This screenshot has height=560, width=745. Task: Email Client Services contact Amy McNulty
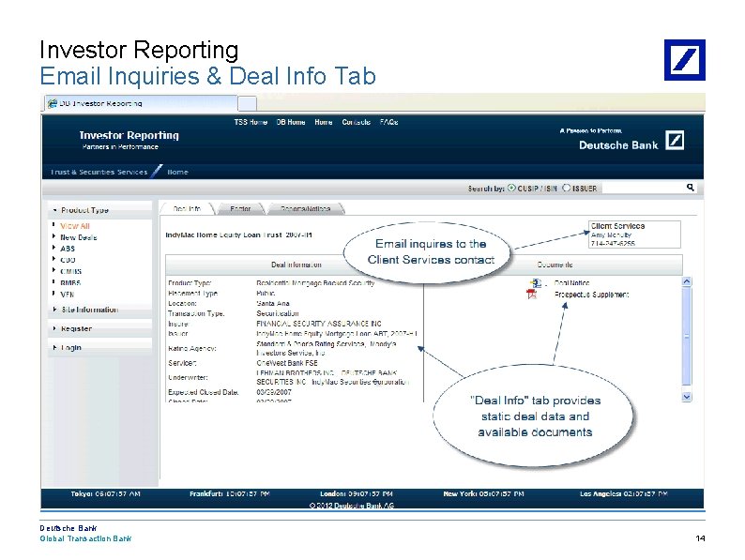click(611, 235)
